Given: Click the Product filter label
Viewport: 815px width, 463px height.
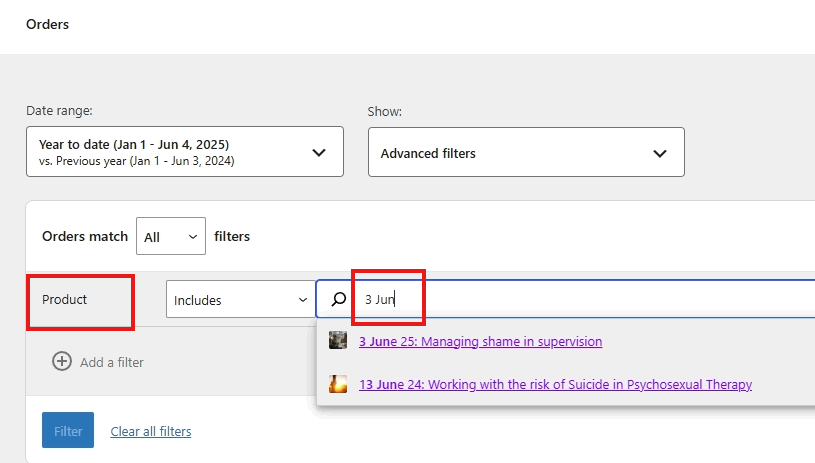Looking at the screenshot, I should (64, 300).
